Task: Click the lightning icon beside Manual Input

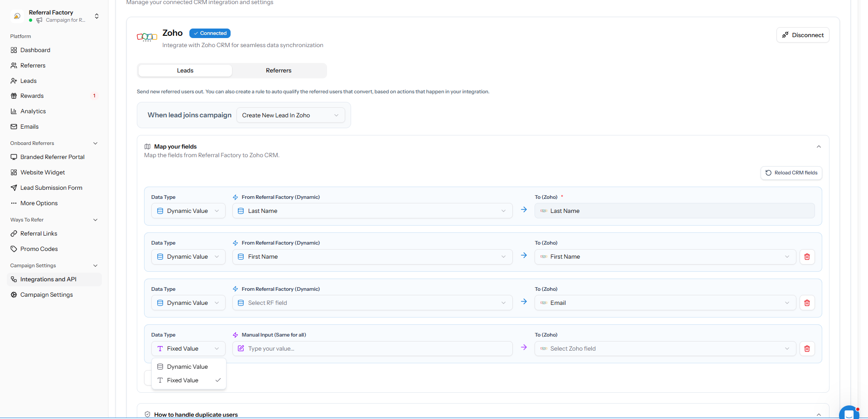Action: pos(235,335)
